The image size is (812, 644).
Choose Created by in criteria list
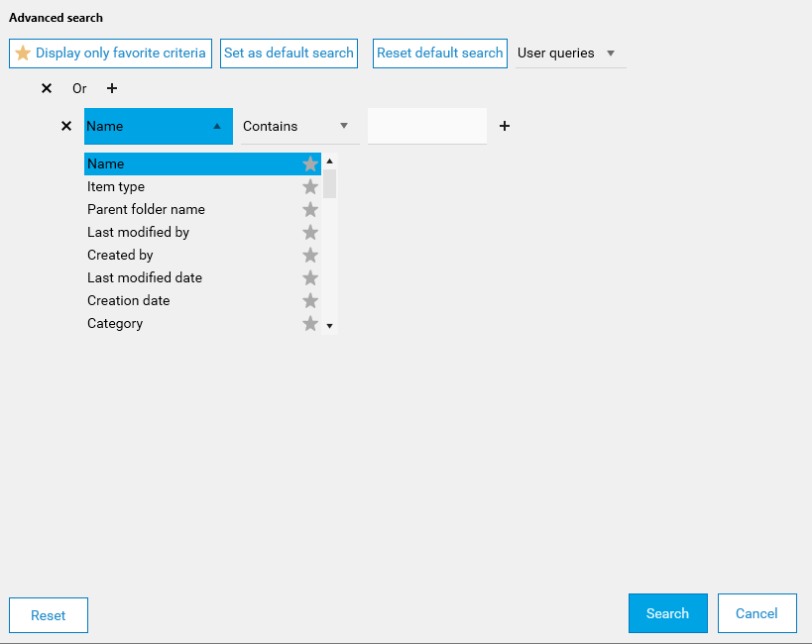click(x=120, y=255)
